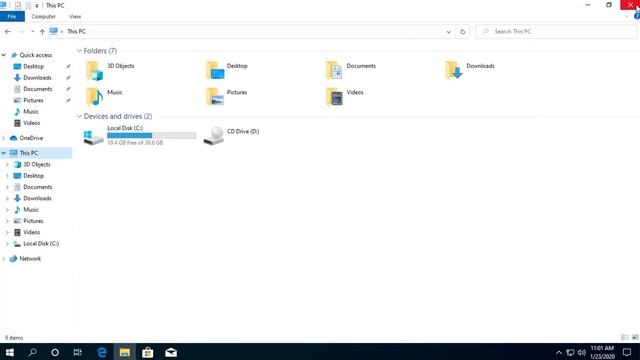The image size is (640, 360).
Task: Launch Microsoft Edge from taskbar
Action: (102, 352)
